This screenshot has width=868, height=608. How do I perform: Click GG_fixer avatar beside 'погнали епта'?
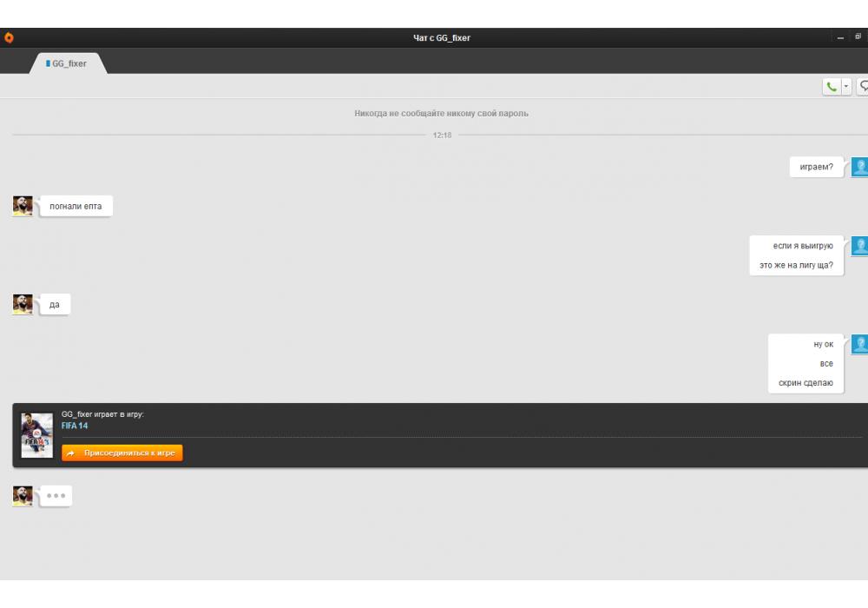(x=23, y=206)
